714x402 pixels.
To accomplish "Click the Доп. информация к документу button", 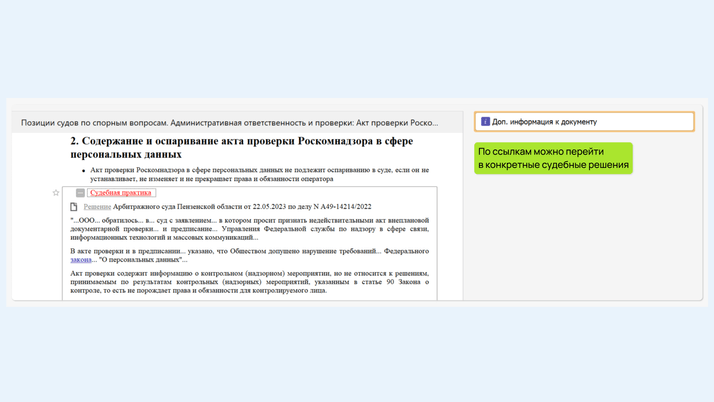I will [x=584, y=122].
